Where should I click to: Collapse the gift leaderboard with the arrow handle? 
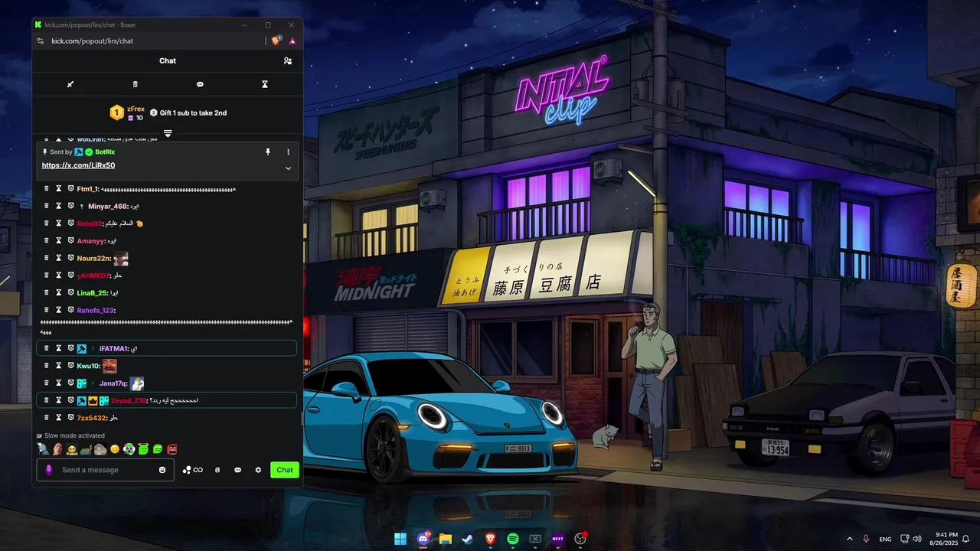[x=168, y=133]
